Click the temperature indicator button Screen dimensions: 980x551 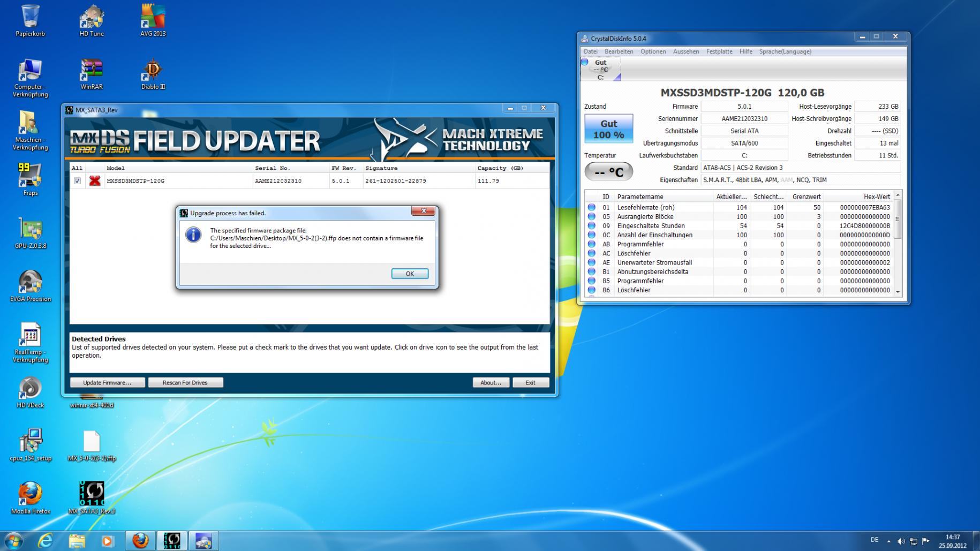point(608,172)
